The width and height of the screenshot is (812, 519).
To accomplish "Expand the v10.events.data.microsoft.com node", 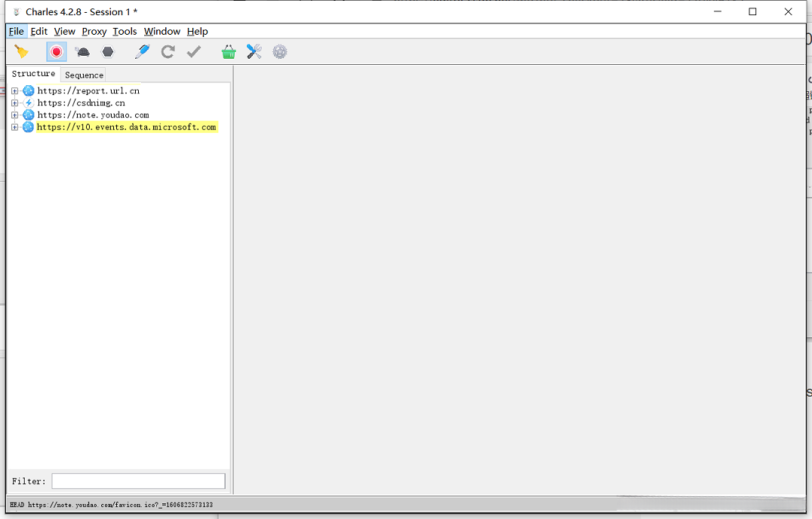I will [14, 127].
